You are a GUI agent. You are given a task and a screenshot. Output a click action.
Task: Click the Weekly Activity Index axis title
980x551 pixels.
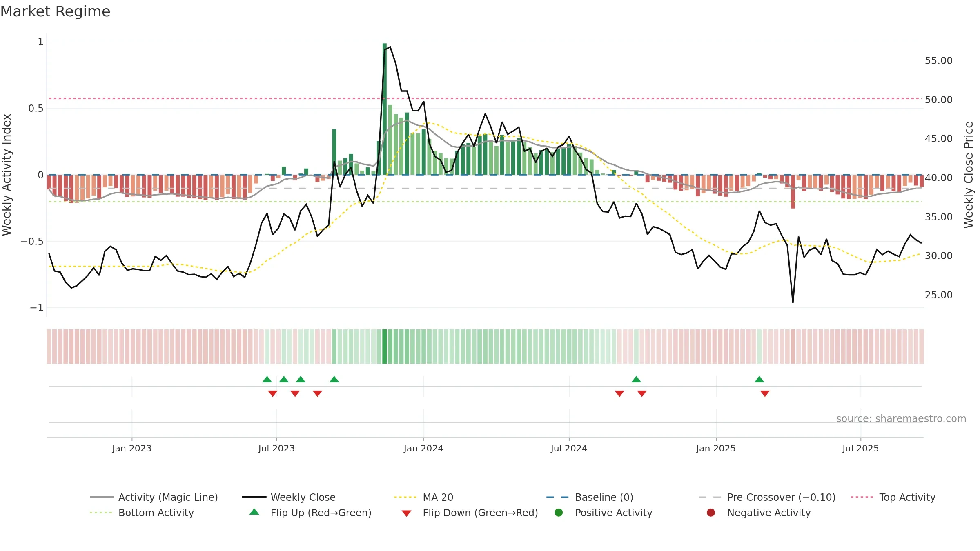(7, 175)
